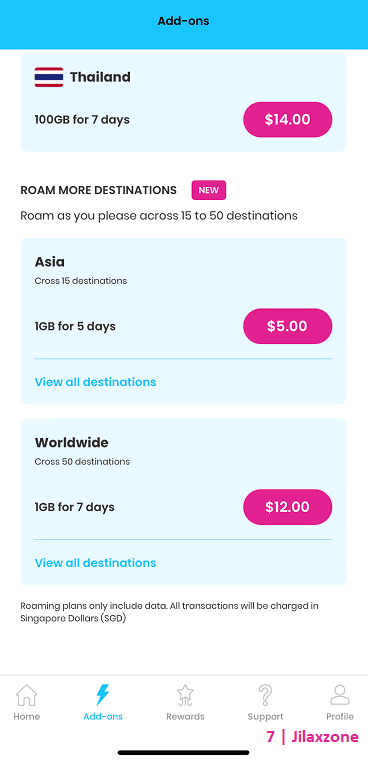Select the Rewards tab label
368x762 pixels.
point(185,716)
